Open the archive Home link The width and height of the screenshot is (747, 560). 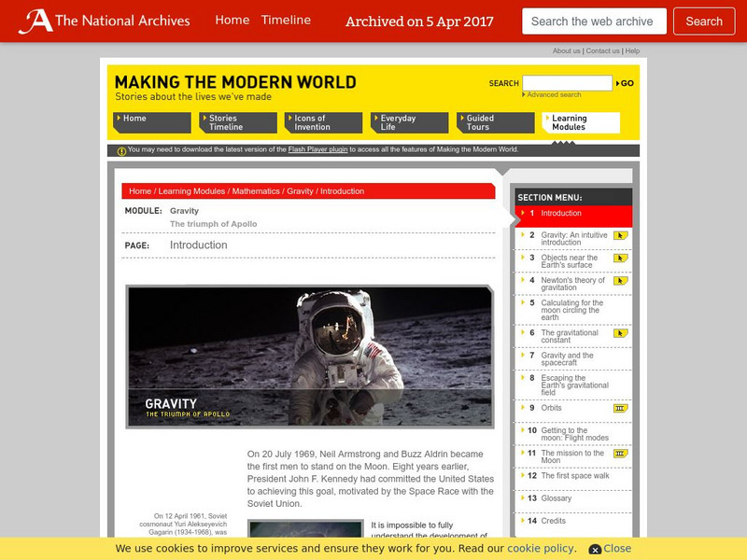click(x=232, y=20)
